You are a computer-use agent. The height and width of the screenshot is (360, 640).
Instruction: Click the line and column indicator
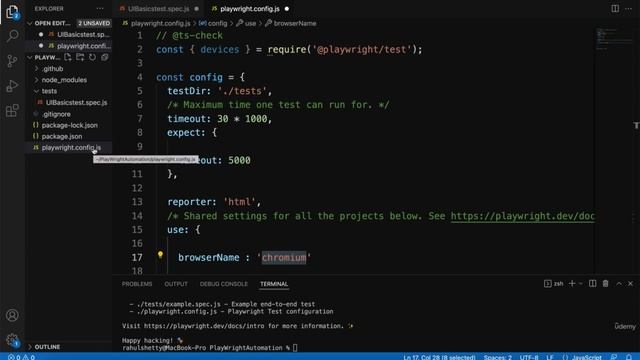[x=439, y=357]
